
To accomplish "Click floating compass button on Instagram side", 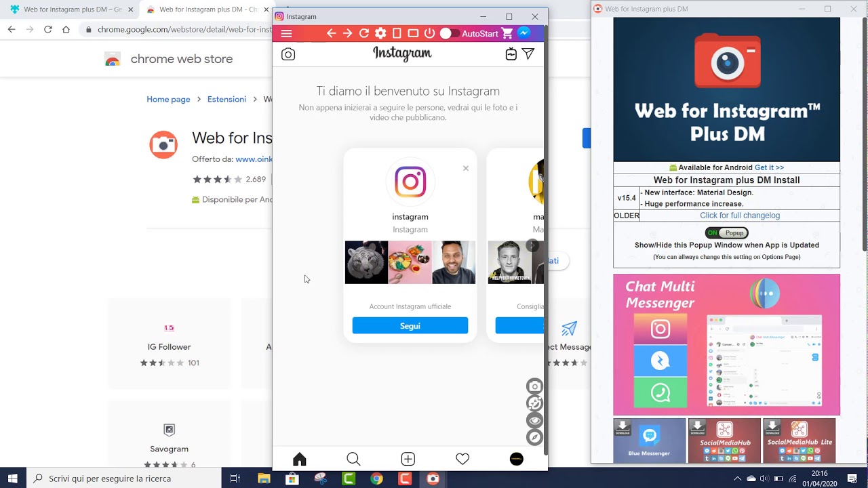I will [x=535, y=437].
